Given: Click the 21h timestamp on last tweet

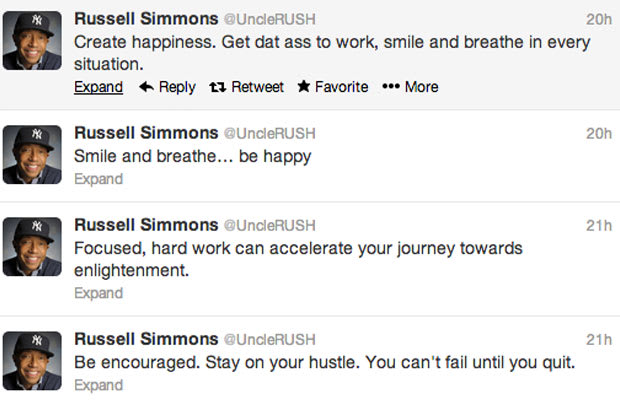Looking at the screenshot, I should tap(599, 340).
